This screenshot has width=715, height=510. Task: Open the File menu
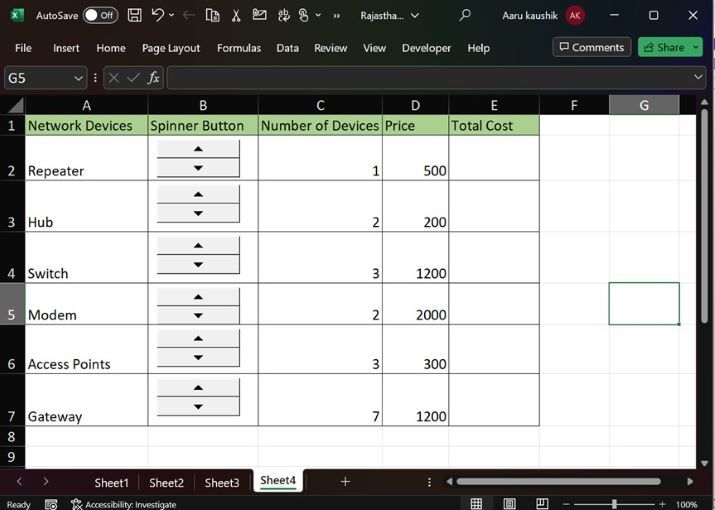coord(23,48)
